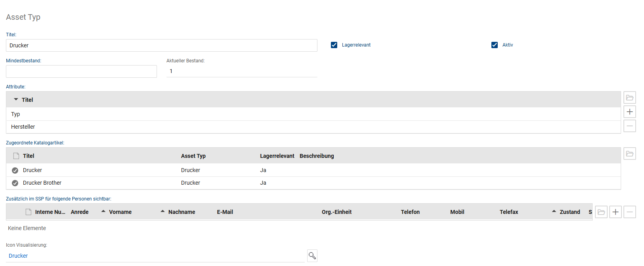Click Interne Nu... column header

point(50,212)
